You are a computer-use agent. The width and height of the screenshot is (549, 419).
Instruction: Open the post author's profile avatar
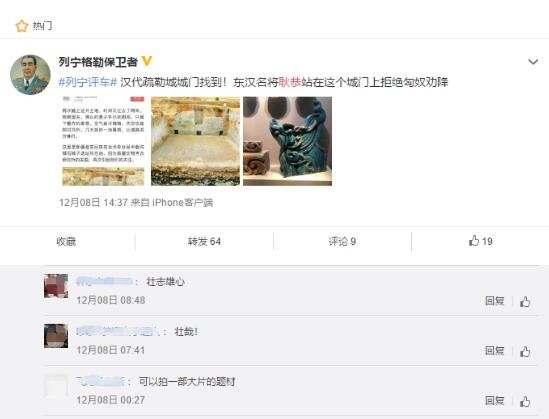(x=30, y=75)
